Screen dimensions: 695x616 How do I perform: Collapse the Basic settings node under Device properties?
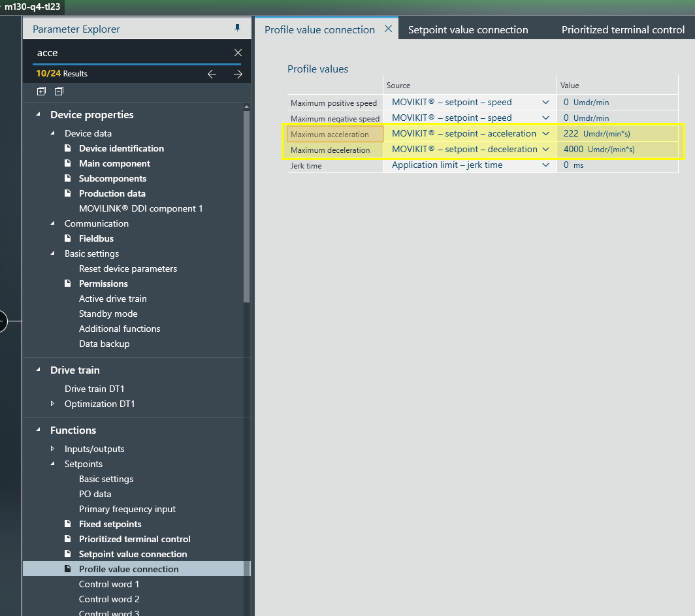[x=53, y=253]
